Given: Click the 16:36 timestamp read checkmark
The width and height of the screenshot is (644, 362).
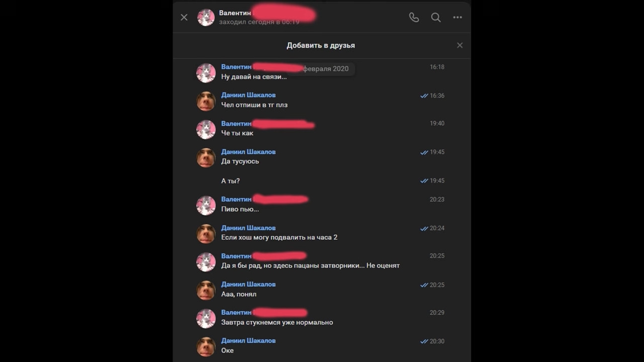Looking at the screenshot, I should tap(424, 96).
